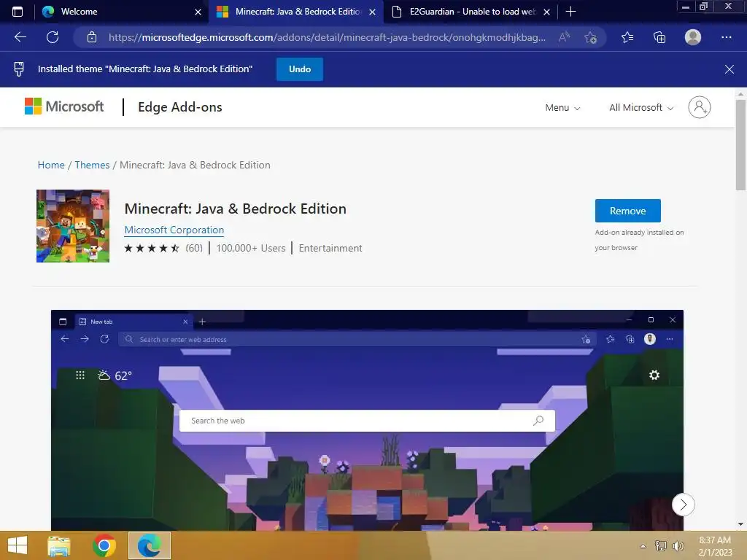Click the scrollbar down arrow
This screenshot has height=560, width=747.
740,524
